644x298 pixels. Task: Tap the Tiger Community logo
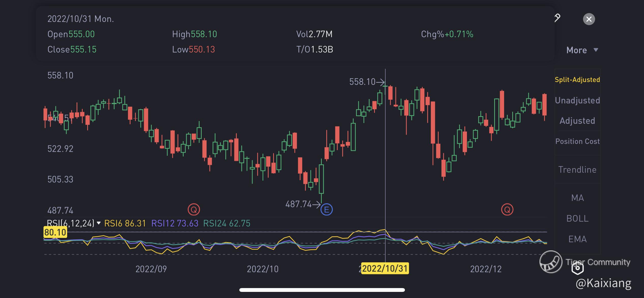pyautogui.click(x=551, y=262)
